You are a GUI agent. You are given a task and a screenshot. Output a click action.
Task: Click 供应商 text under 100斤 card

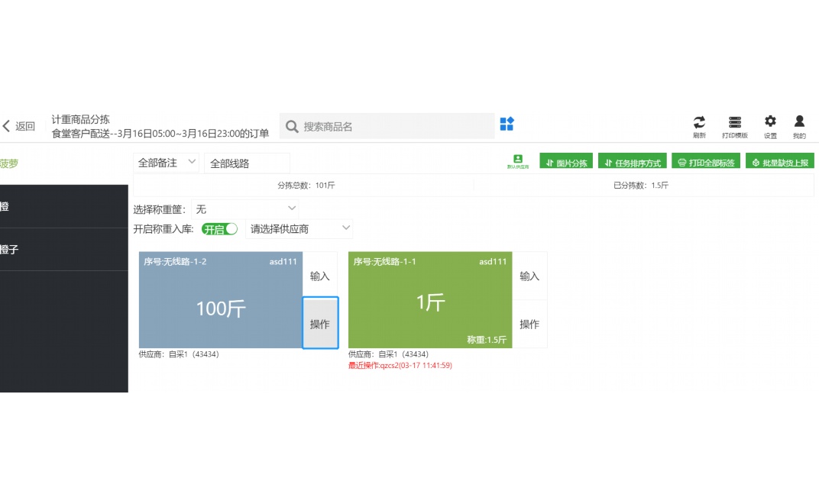[x=179, y=354]
